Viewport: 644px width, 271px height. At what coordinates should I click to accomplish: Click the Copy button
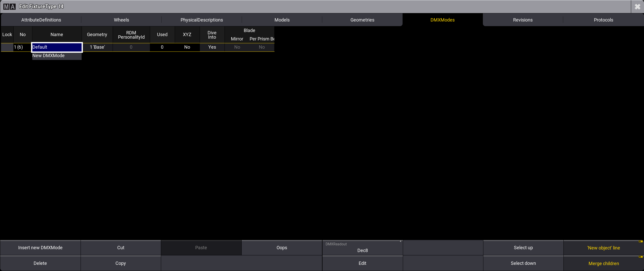(121, 263)
